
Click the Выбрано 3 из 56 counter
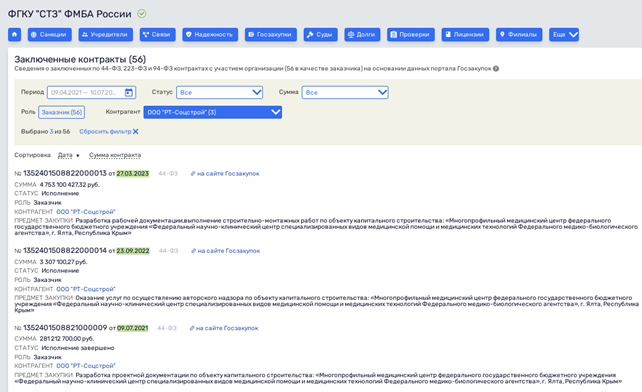click(x=45, y=131)
